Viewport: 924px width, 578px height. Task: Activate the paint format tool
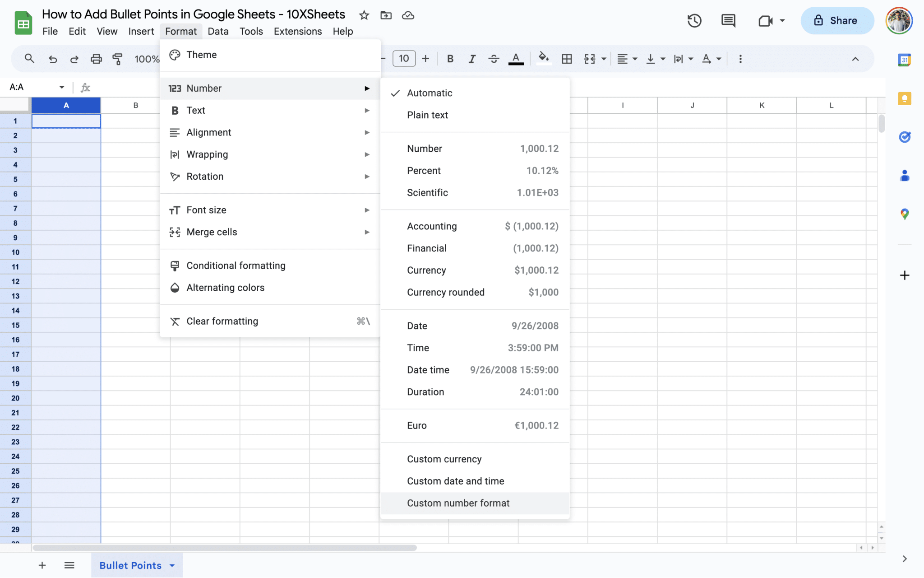click(x=117, y=59)
